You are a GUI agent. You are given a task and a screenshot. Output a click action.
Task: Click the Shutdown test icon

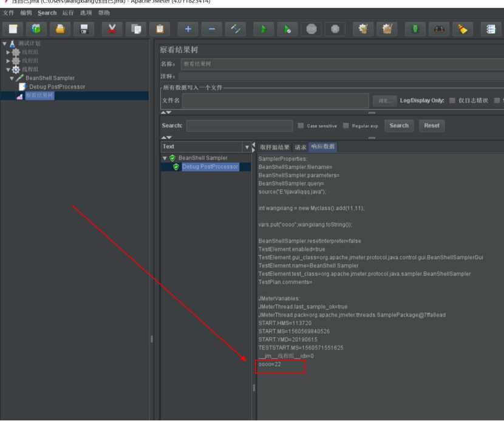pyautogui.click(x=335, y=29)
